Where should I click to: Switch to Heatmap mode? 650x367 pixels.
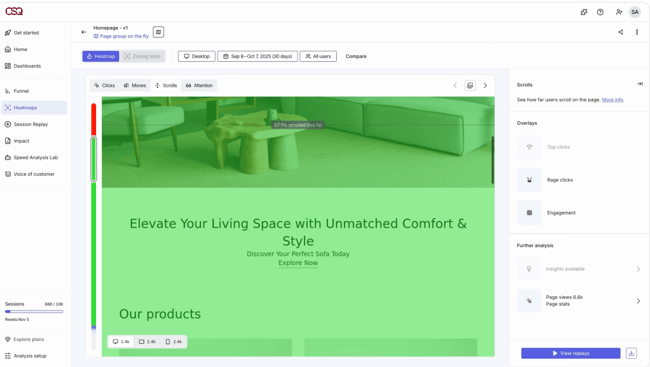[101, 56]
